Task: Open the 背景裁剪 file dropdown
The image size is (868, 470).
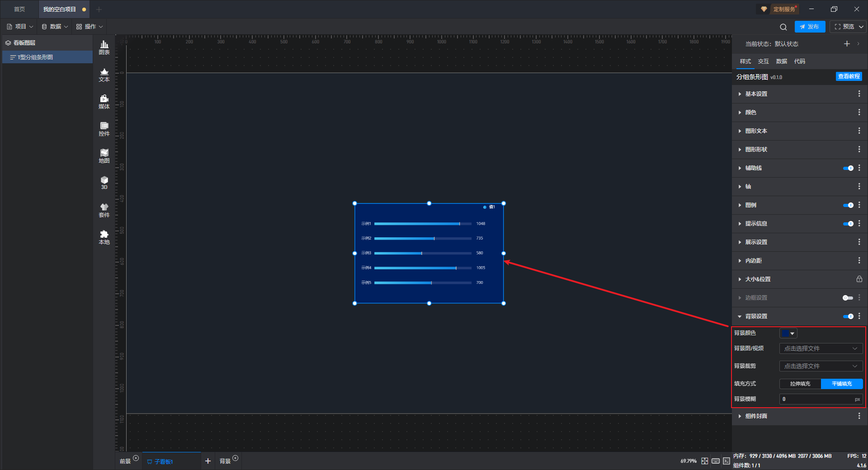Action: click(821, 366)
